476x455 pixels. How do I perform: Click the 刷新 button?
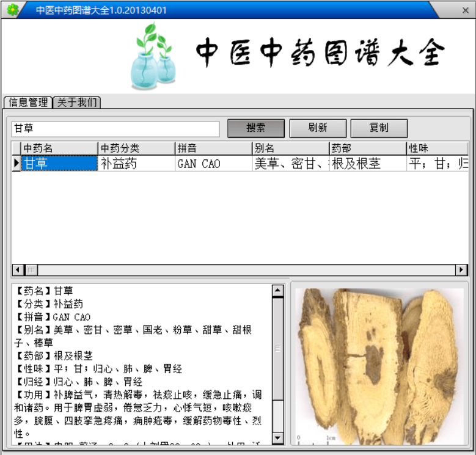point(318,128)
